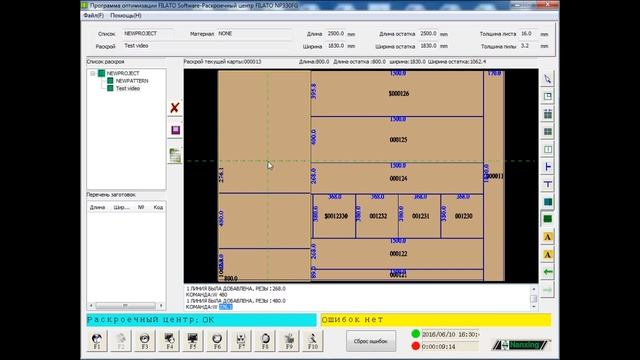Click the Толщина листа field showing 16.0
Screen dimensions: 640x360
click(529, 33)
